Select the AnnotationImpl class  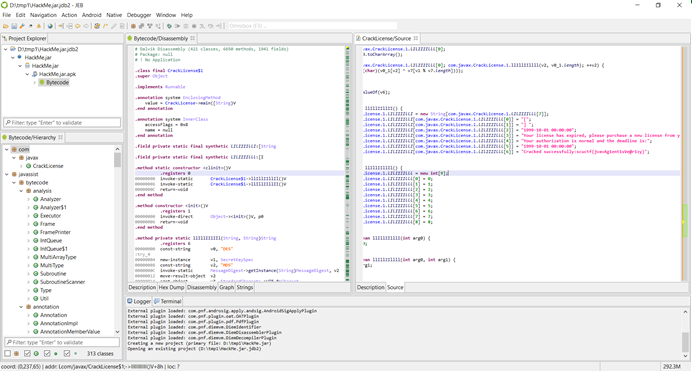point(59,323)
